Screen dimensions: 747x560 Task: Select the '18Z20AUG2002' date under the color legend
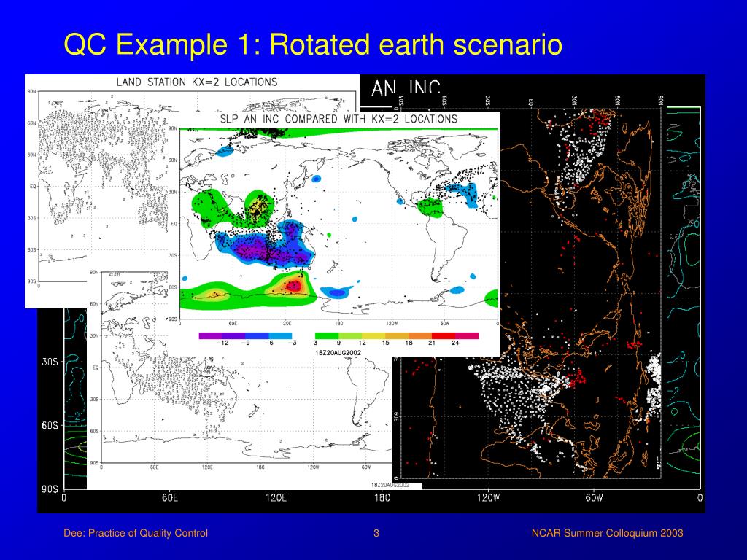pos(338,353)
